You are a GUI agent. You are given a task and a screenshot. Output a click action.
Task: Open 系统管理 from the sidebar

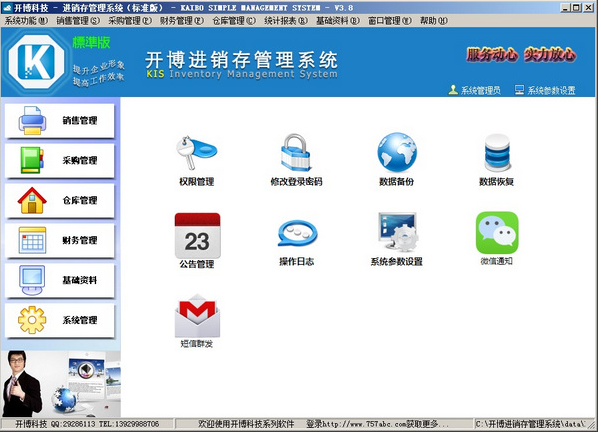(x=59, y=320)
